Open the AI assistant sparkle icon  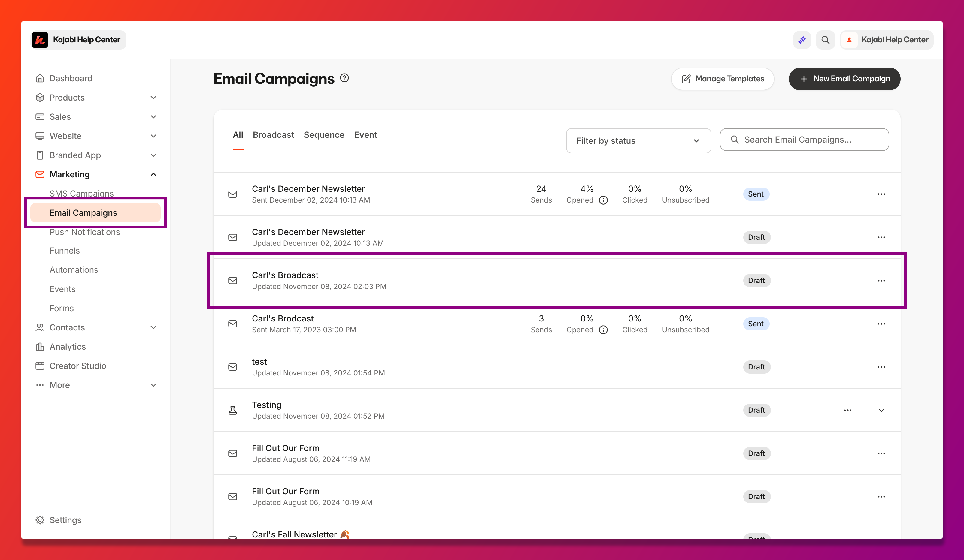pos(802,40)
